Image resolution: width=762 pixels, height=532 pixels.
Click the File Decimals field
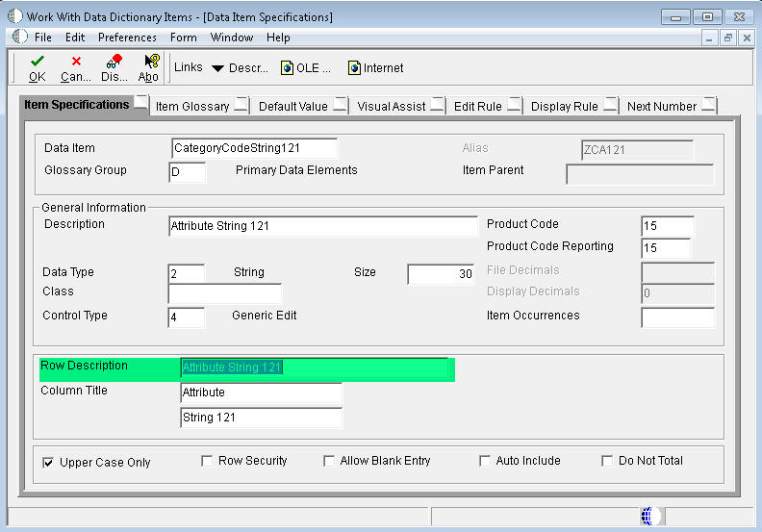[x=678, y=272]
